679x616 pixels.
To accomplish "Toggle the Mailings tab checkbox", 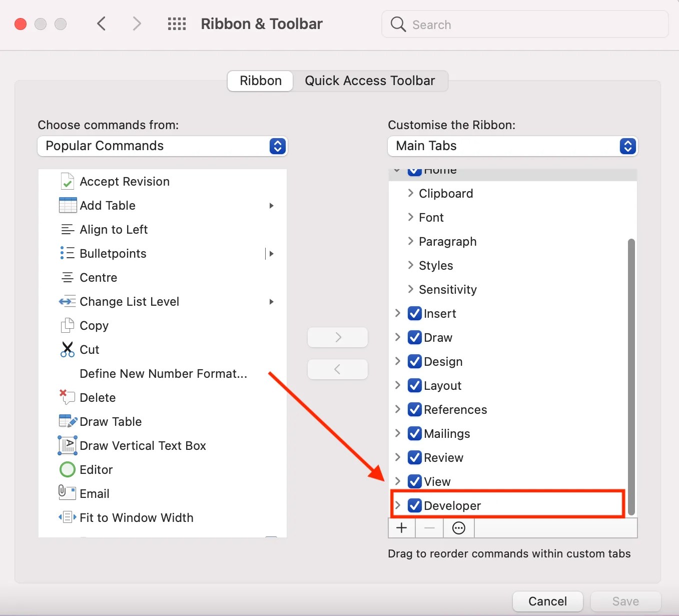I will [x=414, y=433].
